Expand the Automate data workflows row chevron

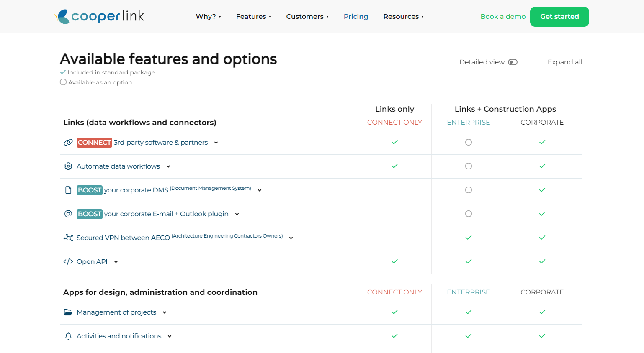coord(168,166)
